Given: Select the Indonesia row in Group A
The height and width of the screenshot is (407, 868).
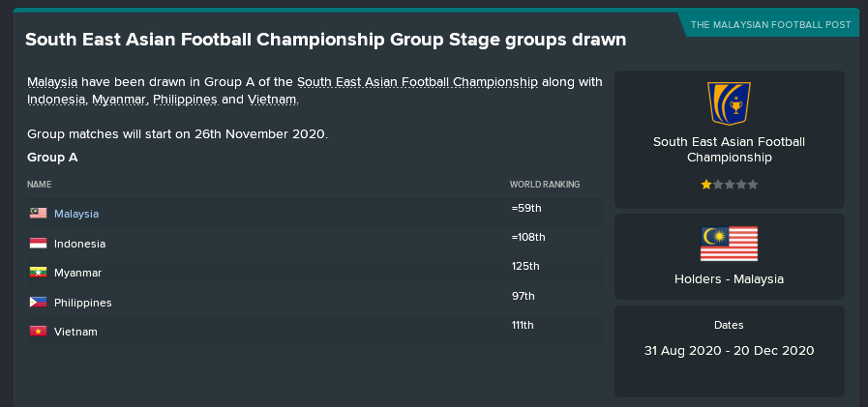Looking at the screenshot, I should click(315, 243).
